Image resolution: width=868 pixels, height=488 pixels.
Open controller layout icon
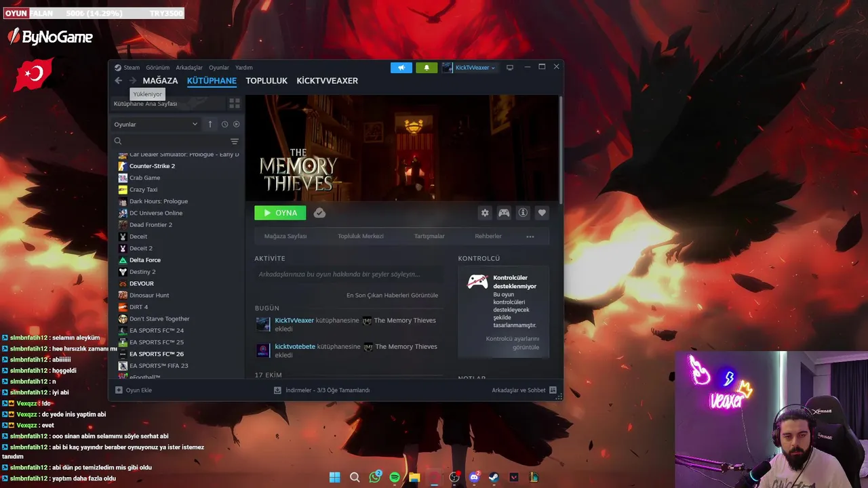tap(504, 213)
